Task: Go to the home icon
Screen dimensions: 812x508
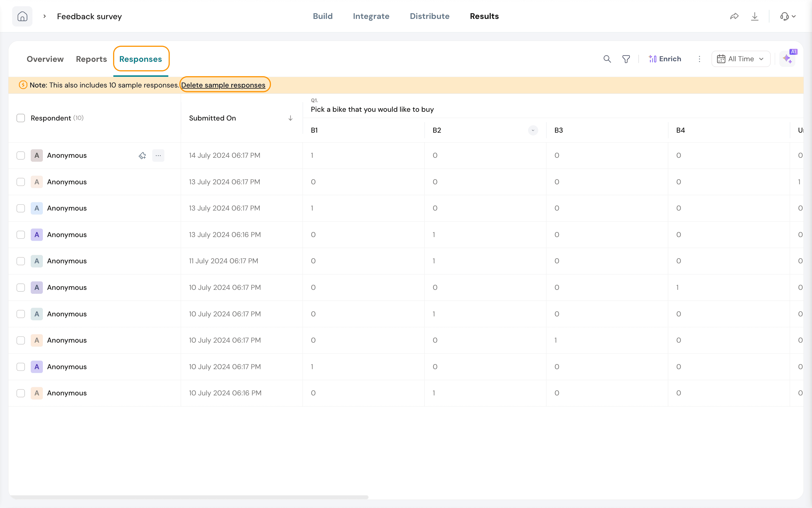Action: [x=22, y=16]
